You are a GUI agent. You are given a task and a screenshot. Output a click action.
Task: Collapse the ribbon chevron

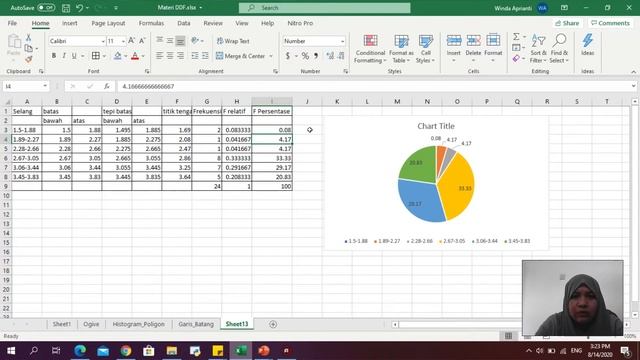click(x=633, y=72)
